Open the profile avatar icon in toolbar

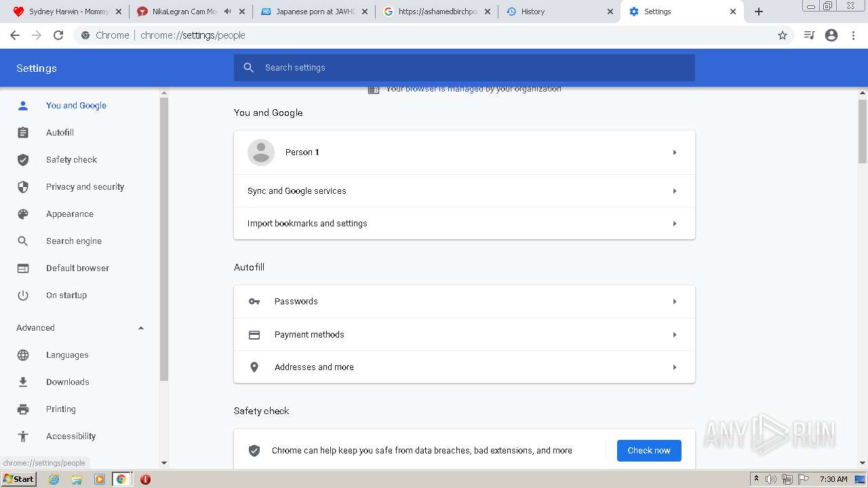click(831, 35)
